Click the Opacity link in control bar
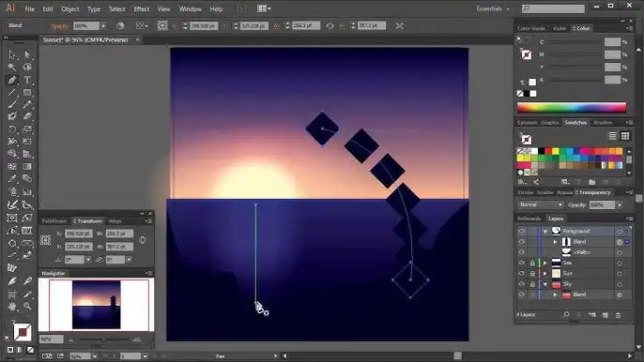644x362 pixels. pyautogui.click(x=59, y=26)
